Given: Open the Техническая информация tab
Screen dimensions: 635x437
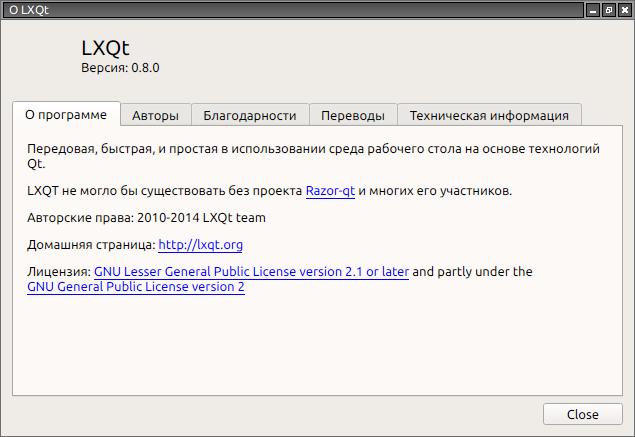Looking at the screenshot, I should 489,115.
